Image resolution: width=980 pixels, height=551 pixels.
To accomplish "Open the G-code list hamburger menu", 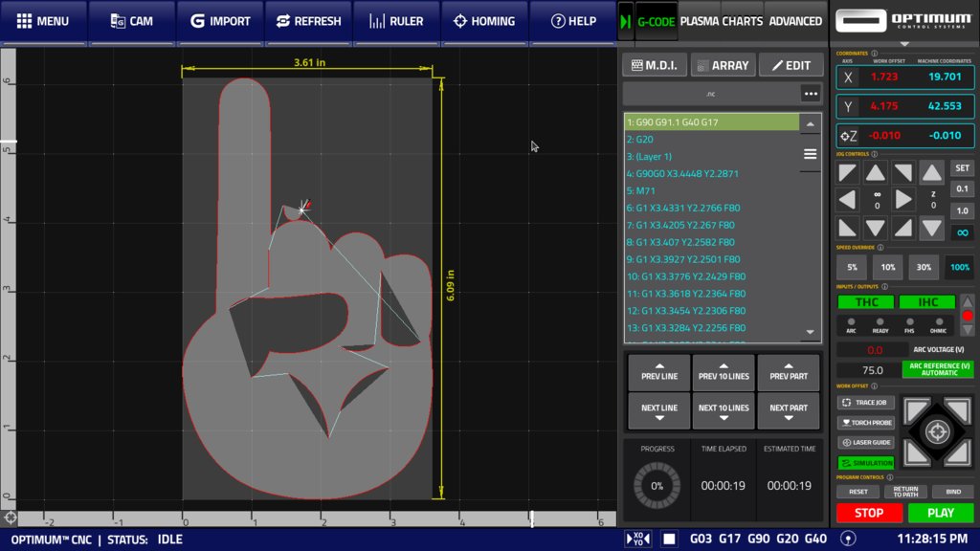I will click(810, 154).
